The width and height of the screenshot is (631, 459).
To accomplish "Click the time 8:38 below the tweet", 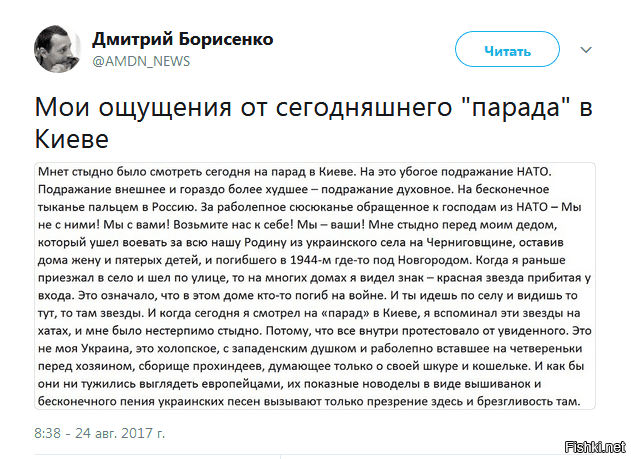I will pyautogui.click(x=47, y=433).
